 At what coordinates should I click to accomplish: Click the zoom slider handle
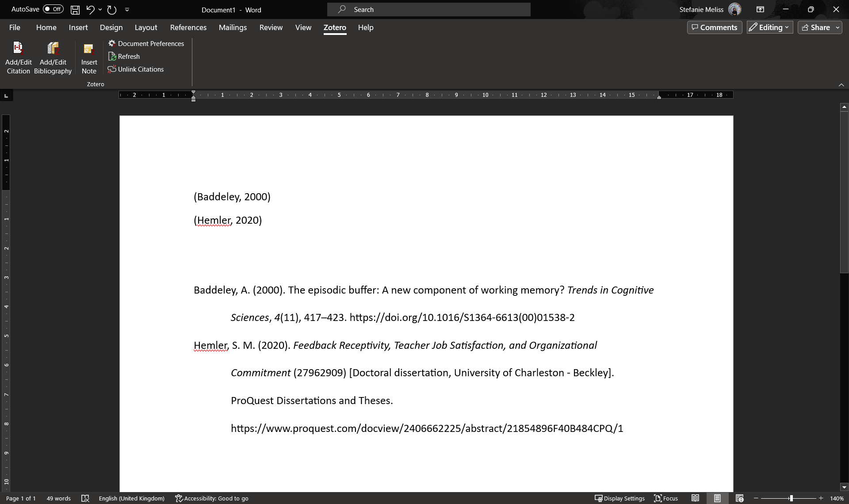pos(791,498)
